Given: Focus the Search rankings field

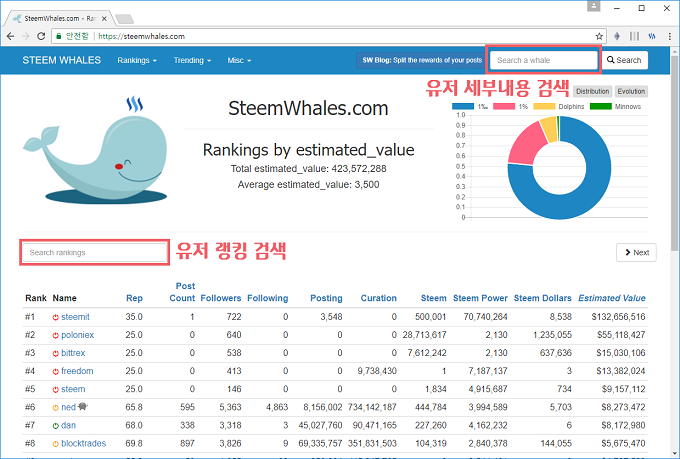Looking at the screenshot, I should tap(94, 252).
